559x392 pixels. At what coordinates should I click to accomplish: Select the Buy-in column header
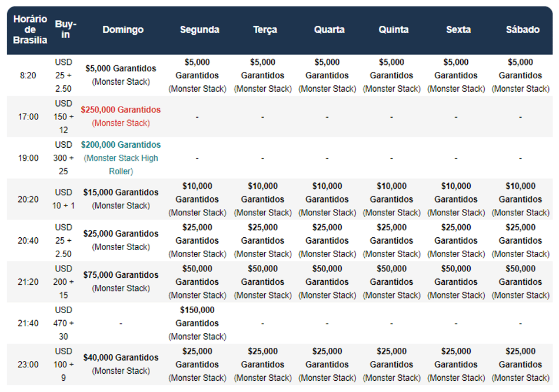click(65, 29)
